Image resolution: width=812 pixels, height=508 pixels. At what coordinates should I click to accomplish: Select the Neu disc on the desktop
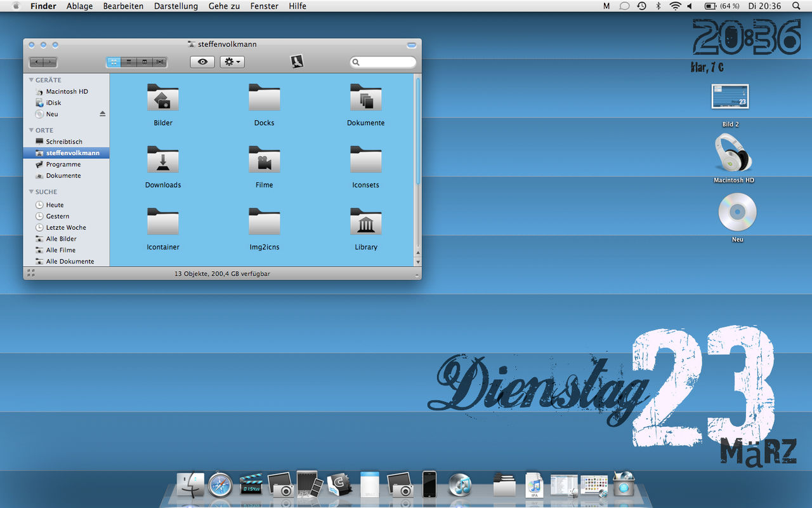coord(737,212)
